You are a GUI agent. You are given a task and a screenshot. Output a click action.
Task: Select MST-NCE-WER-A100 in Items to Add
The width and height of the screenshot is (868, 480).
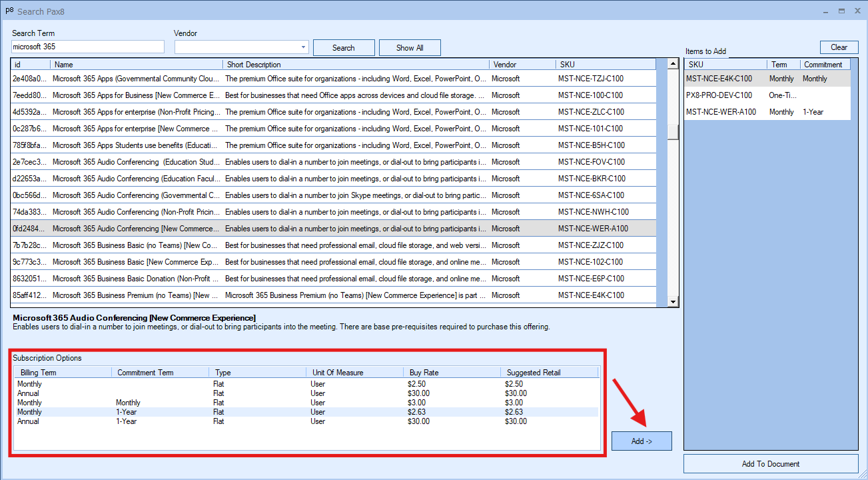(721, 112)
